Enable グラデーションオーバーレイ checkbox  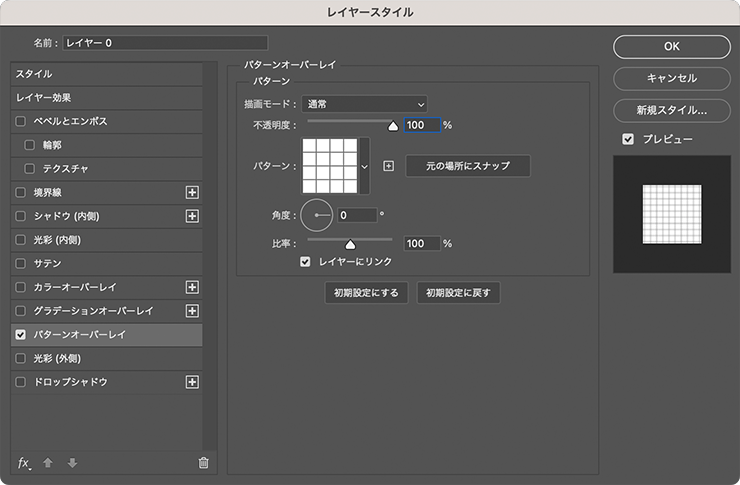coord(21,311)
